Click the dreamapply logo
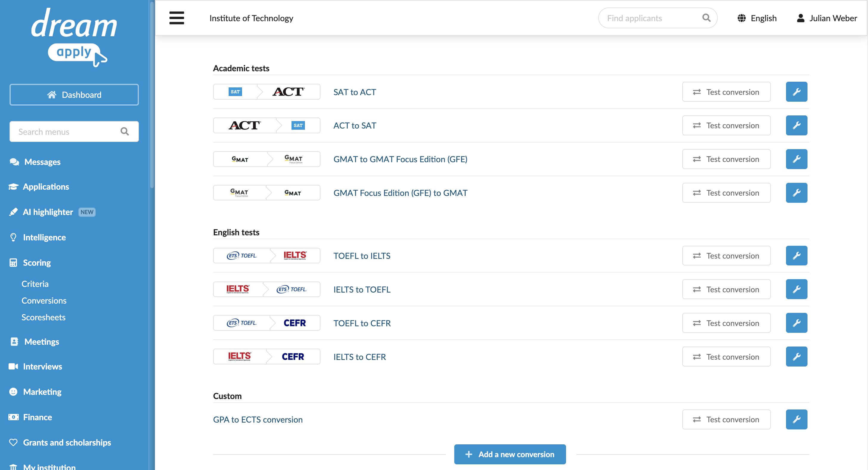Viewport: 868px width, 470px height. click(x=74, y=37)
